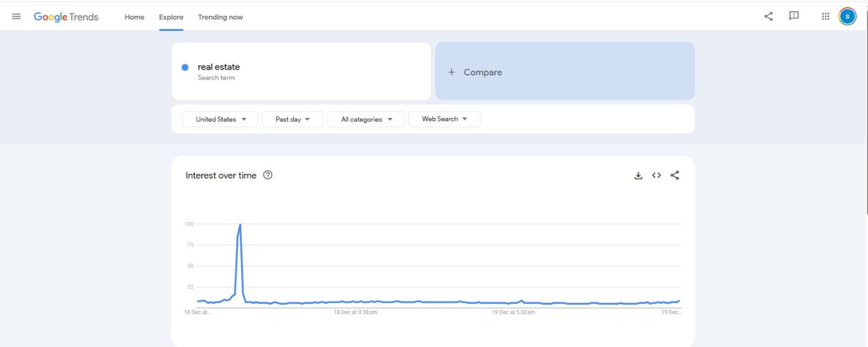Click the share icon in top header
The image size is (868, 347).
(768, 17)
